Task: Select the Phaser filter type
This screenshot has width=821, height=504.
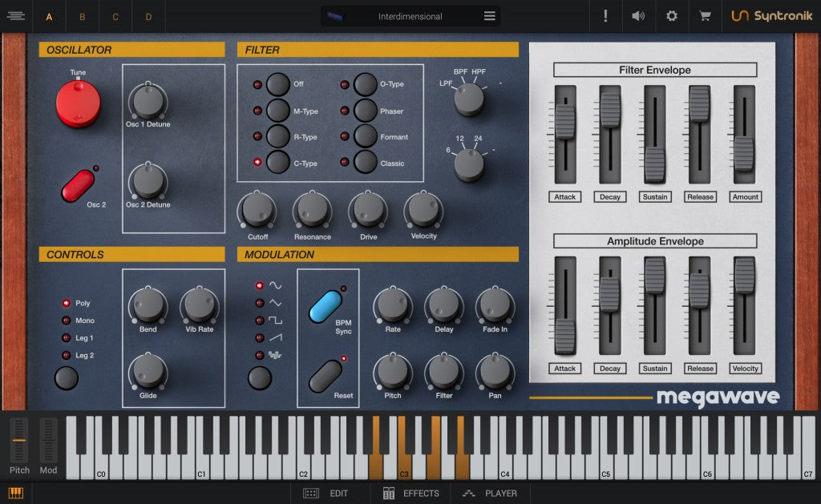Action: 364,111
